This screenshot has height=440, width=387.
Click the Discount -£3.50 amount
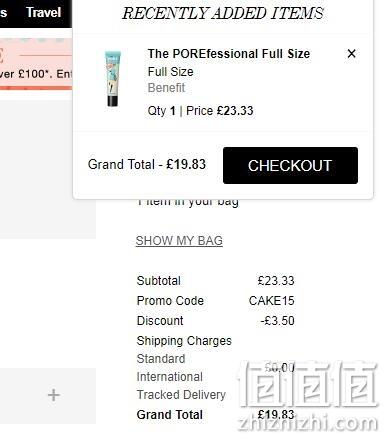coord(277,321)
